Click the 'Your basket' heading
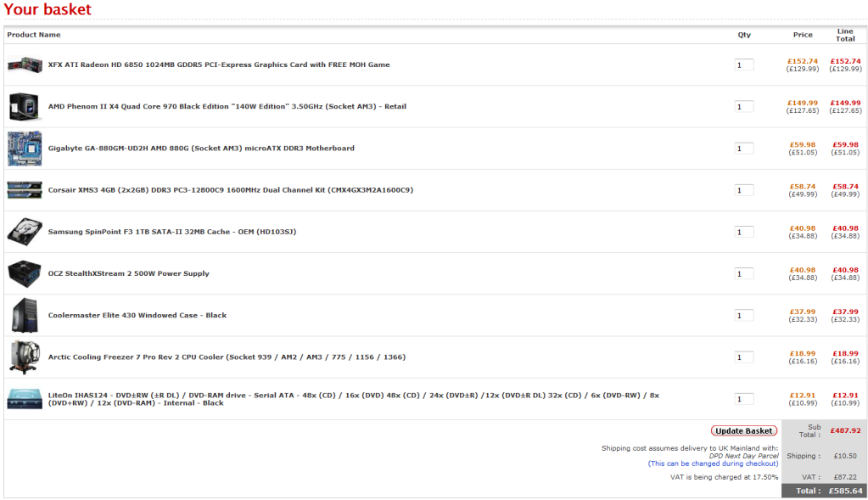The height and width of the screenshot is (500, 868). [x=48, y=9]
